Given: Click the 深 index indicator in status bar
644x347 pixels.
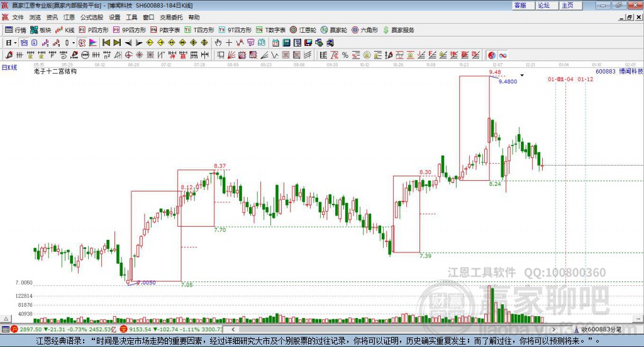Looking at the screenshot, I should tap(124, 329).
